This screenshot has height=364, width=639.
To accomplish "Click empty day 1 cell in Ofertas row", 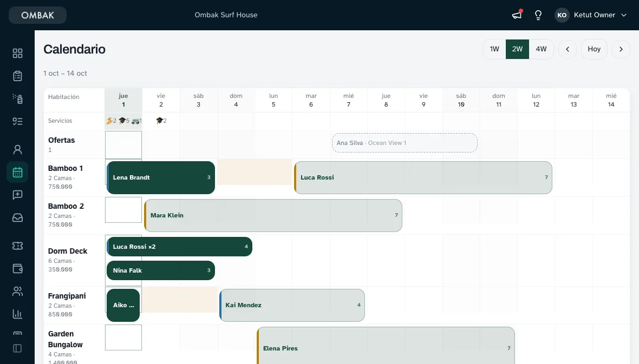I will coord(123,145).
